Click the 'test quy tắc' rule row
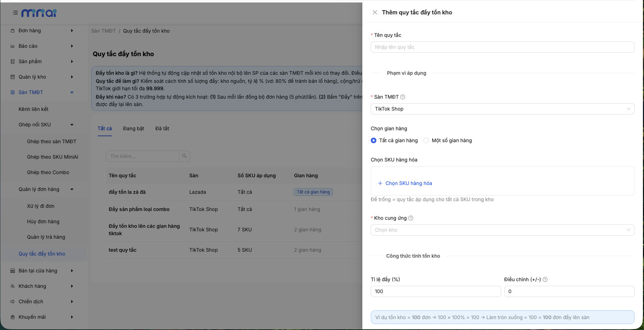This screenshot has width=644, height=330. (233, 250)
